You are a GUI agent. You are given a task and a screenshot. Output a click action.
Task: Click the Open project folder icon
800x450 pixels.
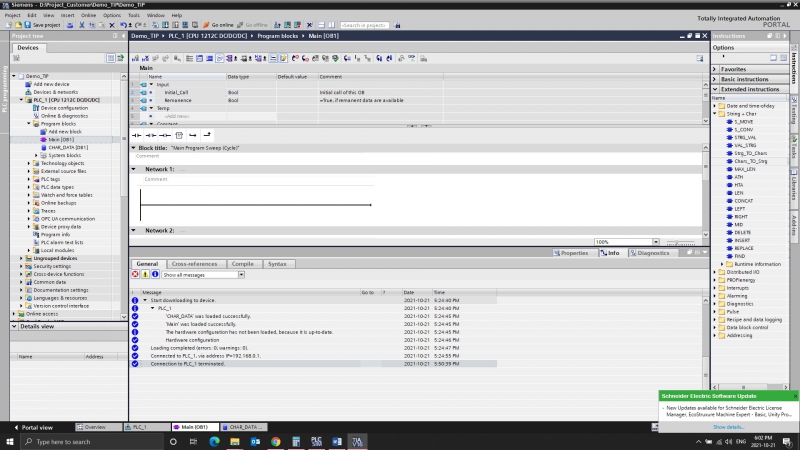coord(18,25)
